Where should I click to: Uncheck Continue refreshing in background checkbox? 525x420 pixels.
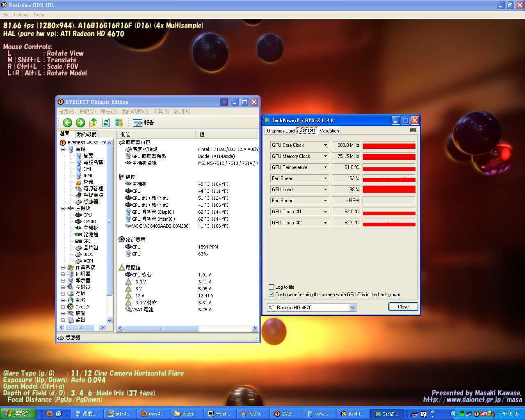coord(271,294)
